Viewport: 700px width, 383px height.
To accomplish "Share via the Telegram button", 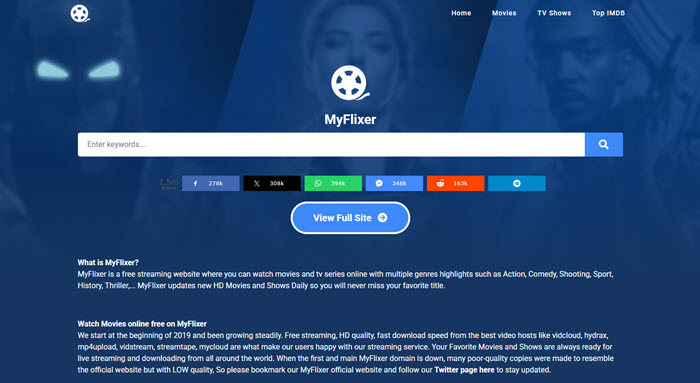I will coord(517,183).
